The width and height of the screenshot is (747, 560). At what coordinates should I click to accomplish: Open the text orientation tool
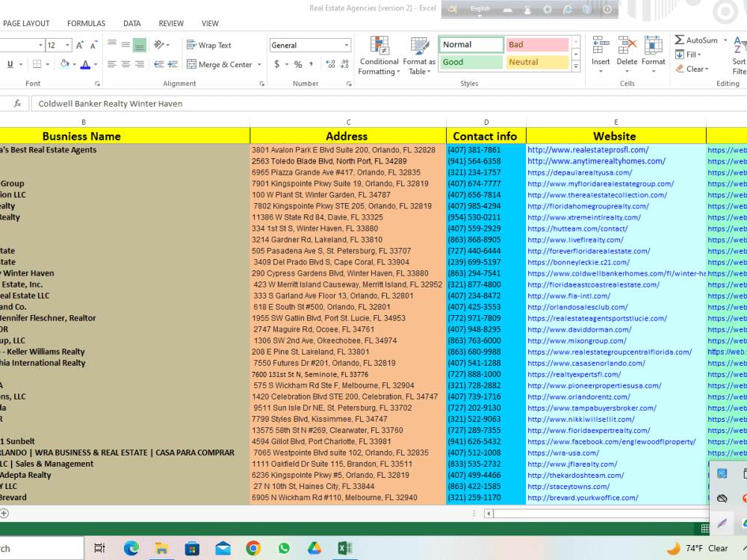click(x=161, y=46)
